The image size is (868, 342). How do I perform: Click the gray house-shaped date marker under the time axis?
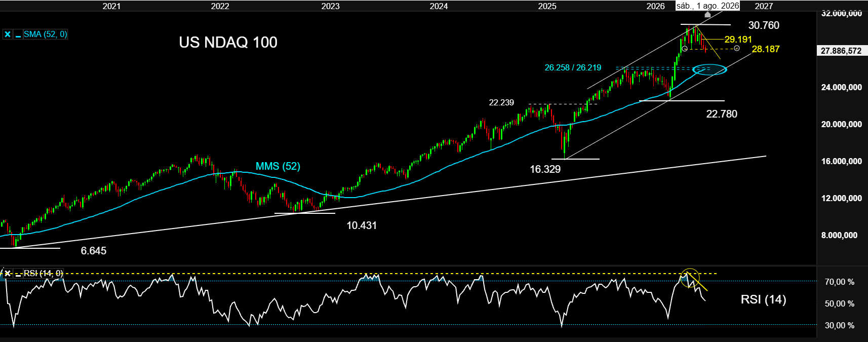point(707,15)
